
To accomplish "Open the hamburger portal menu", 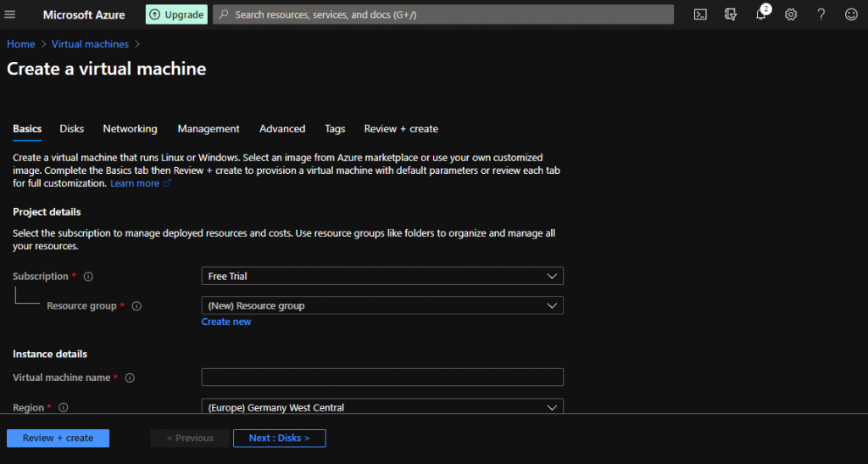I will pyautogui.click(x=10, y=14).
